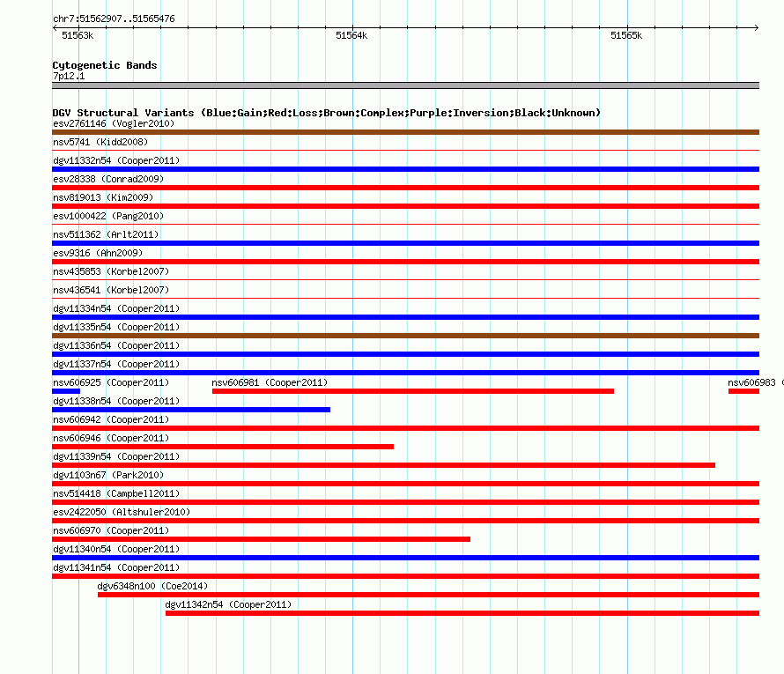The width and height of the screenshot is (784, 674).
Task: Click the 51563k ruler tick label
Action: tap(78, 35)
